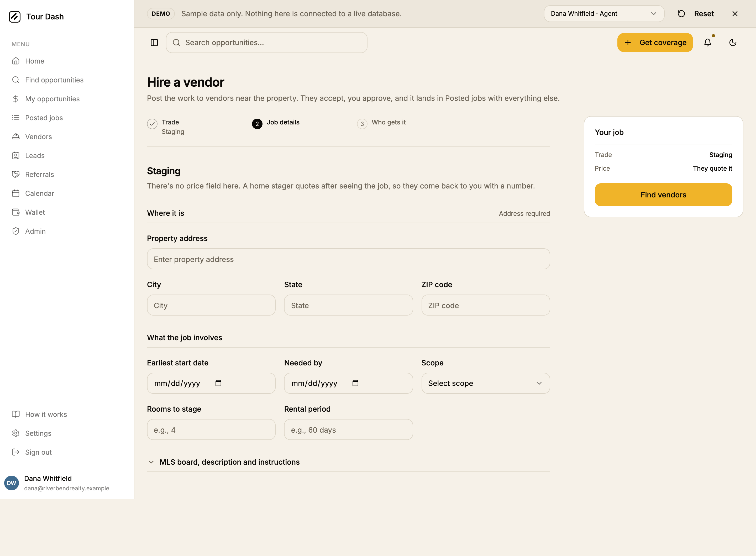Open the Vendors page

[x=67, y=137]
